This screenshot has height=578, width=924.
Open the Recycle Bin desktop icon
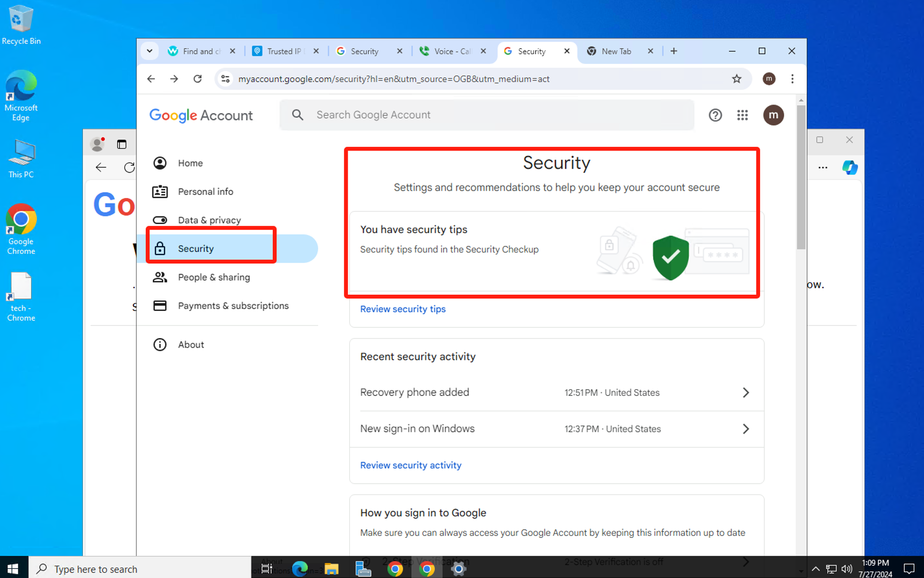[x=21, y=25]
